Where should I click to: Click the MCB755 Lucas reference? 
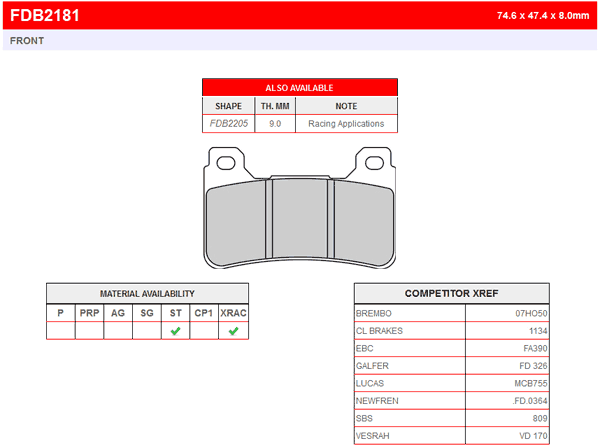pos(531,383)
